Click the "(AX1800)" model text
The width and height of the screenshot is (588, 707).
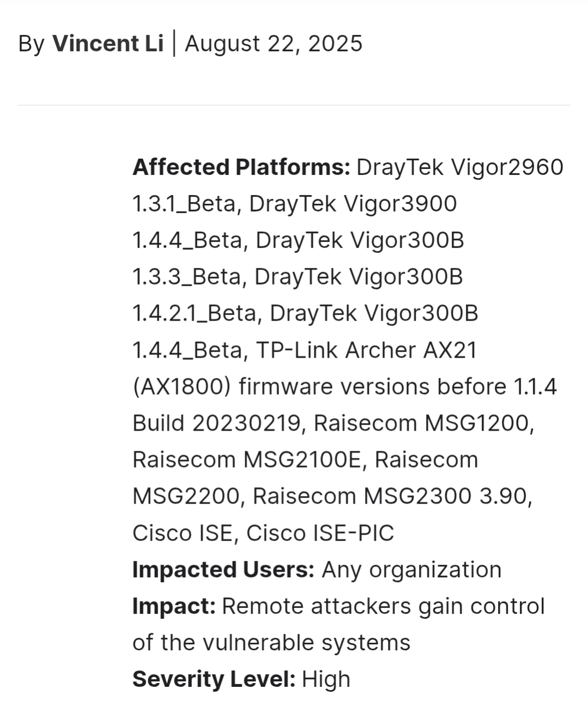[182, 386]
